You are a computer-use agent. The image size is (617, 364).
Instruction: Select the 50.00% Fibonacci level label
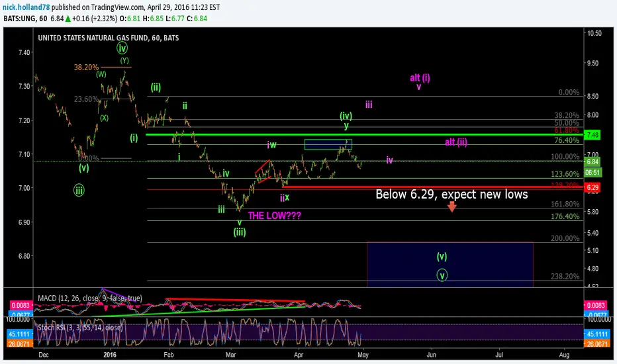click(567, 123)
